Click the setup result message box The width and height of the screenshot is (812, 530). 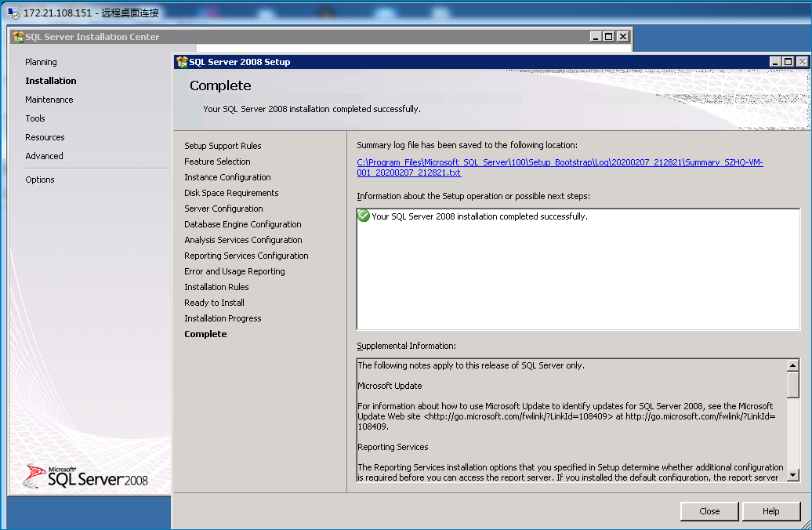[x=578, y=269]
